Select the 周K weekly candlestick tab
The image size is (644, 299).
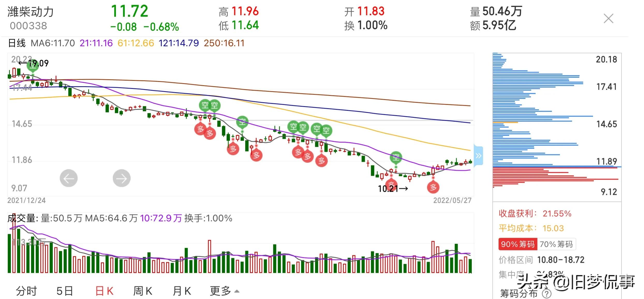click(143, 291)
